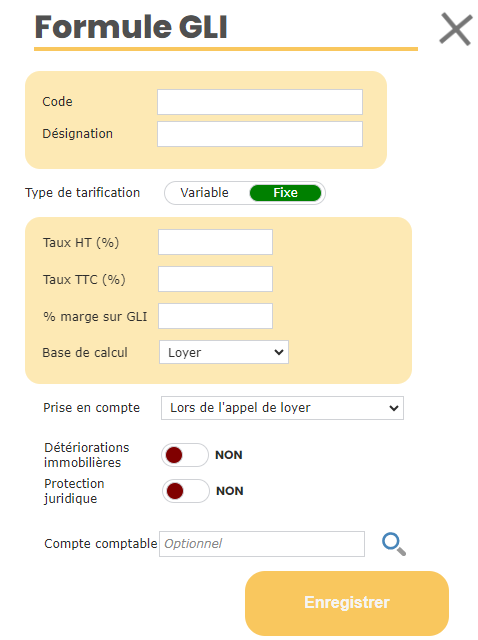Expand the Prise en compte dropdown

click(282, 408)
